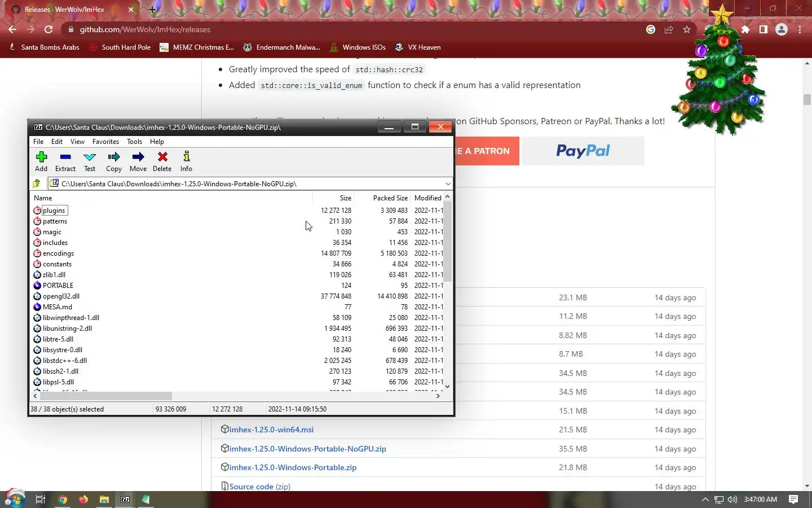Select the encodings folder row
Image resolution: width=812 pixels, height=508 pixels.
click(x=237, y=253)
